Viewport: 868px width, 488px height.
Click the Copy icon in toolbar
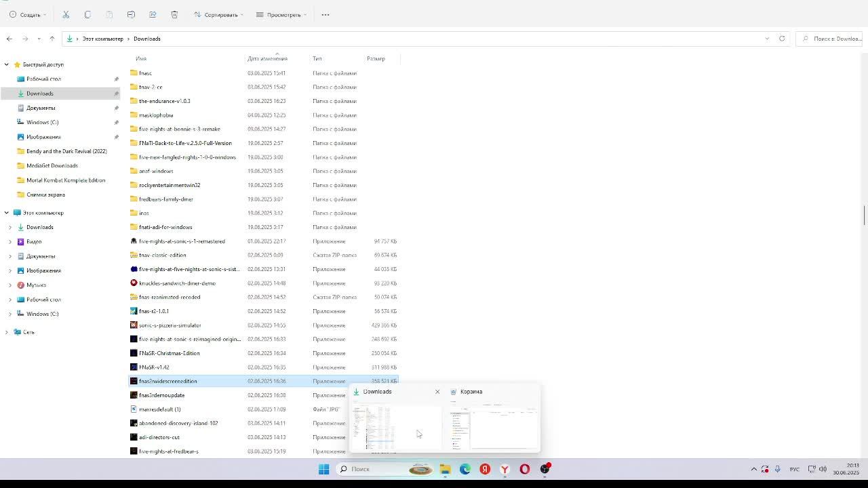[x=87, y=14]
